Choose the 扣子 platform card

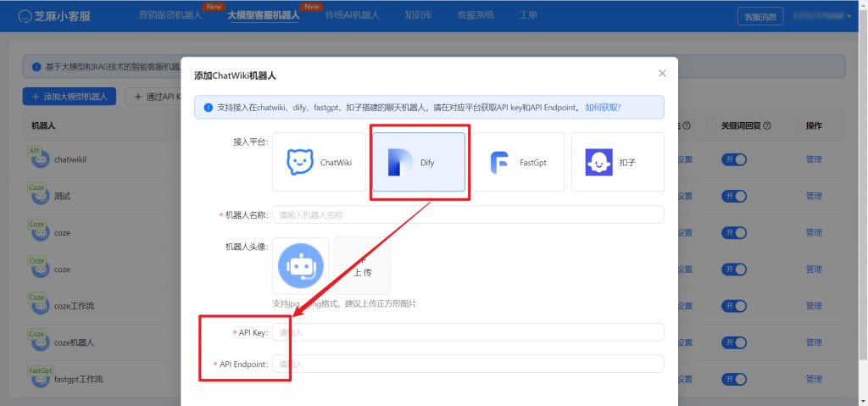[618, 162]
